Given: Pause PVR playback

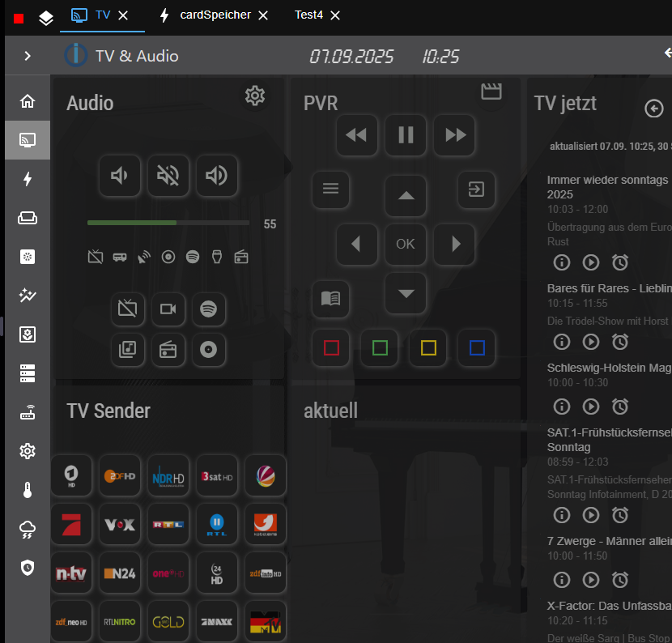Looking at the screenshot, I should pos(406,135).
